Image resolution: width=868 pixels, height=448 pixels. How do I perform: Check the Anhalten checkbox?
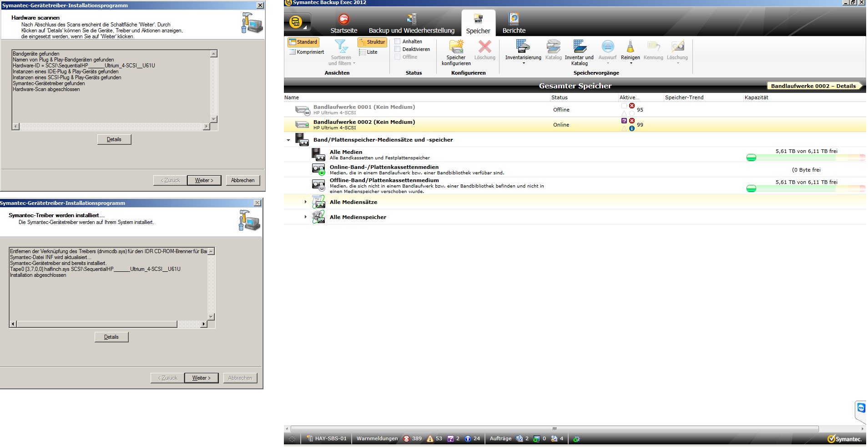(397, 41)
